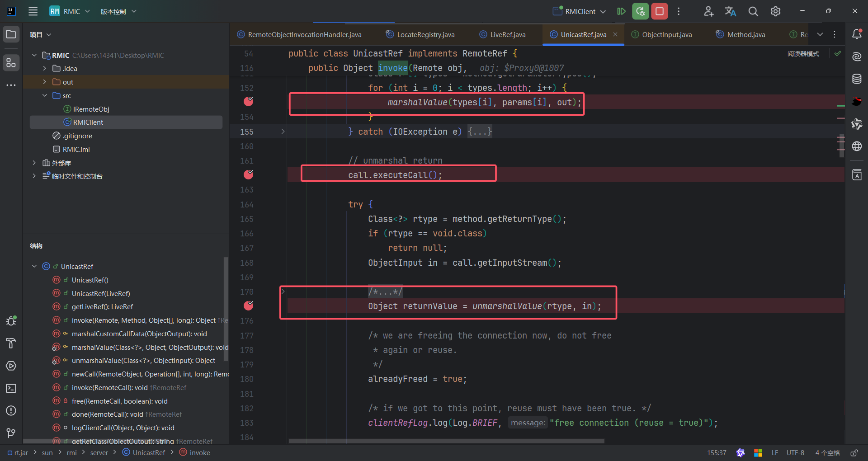Collapse the RMIC project root
Viewport: 868px width, 461px height.
[x=34, y=55]
